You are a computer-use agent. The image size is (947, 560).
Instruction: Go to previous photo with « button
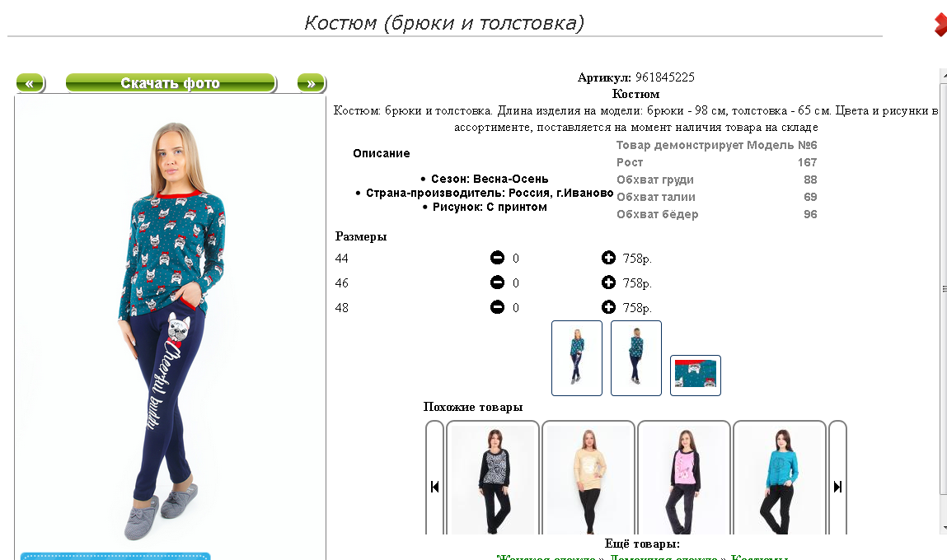pyautogui.click(x=30, y=83)
